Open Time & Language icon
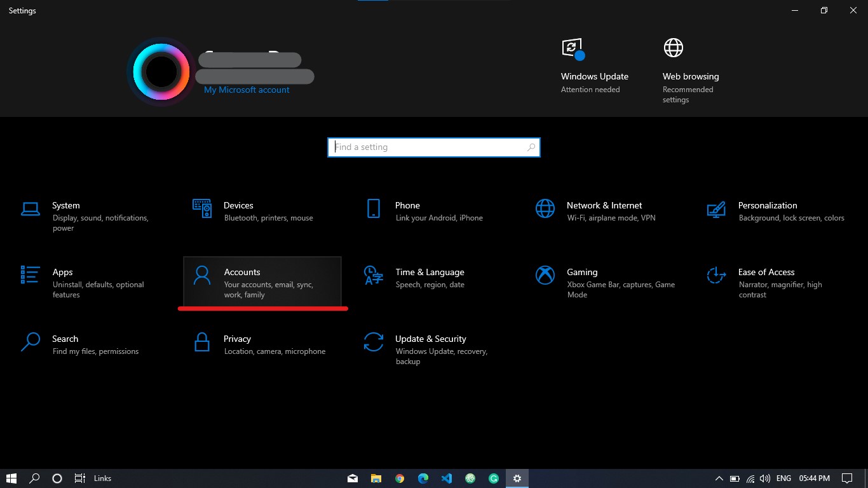This screenshot has width=868, height=488. [x=374, y=275]
